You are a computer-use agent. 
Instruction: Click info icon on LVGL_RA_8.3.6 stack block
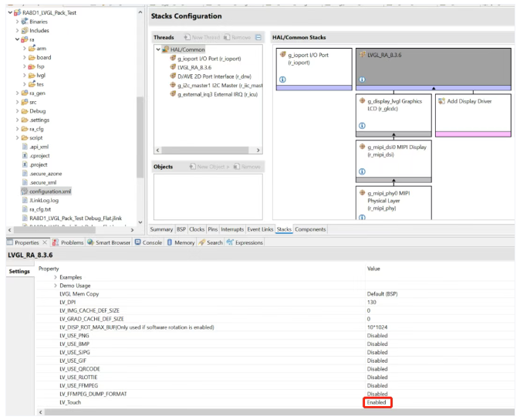pos(362,80)
